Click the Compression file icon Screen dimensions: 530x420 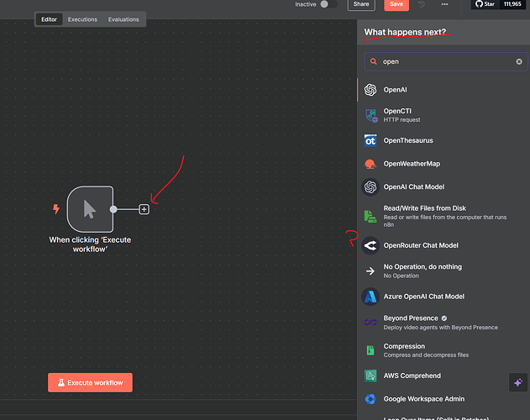pos(370,350)
